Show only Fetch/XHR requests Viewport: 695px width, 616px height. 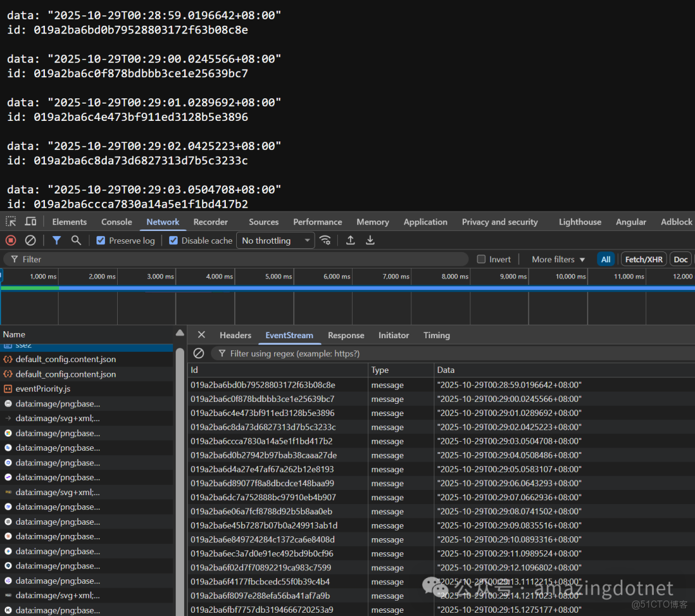coord(644,258)
